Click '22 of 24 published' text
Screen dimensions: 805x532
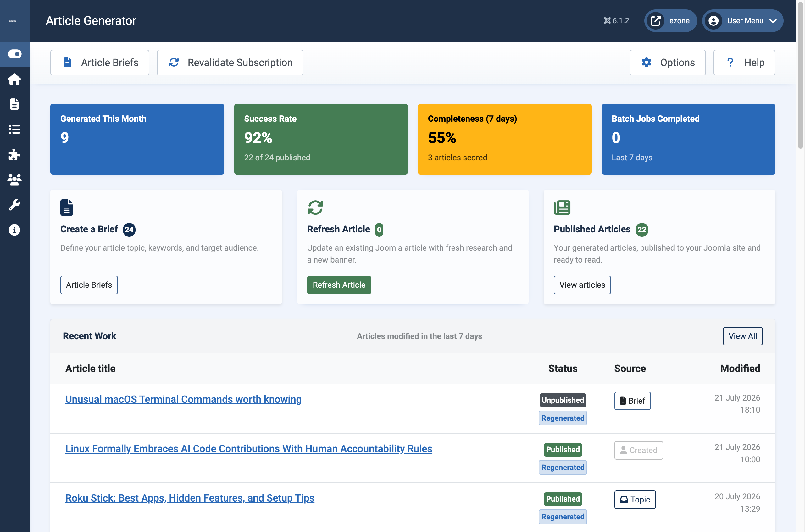tap(277, 158)
